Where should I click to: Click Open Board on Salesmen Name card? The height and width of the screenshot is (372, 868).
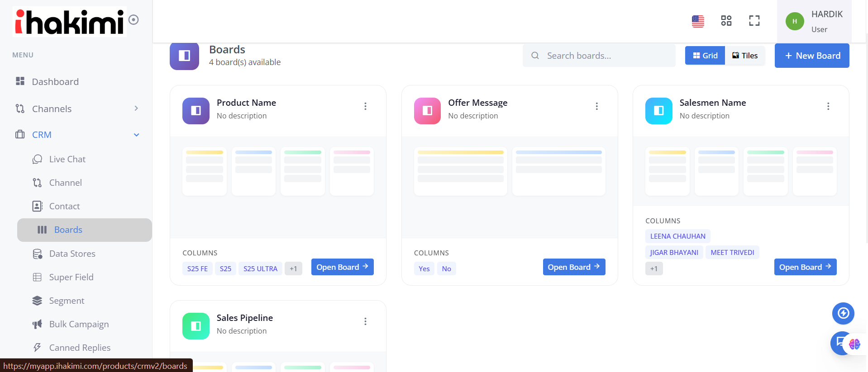tap(805, 267)
